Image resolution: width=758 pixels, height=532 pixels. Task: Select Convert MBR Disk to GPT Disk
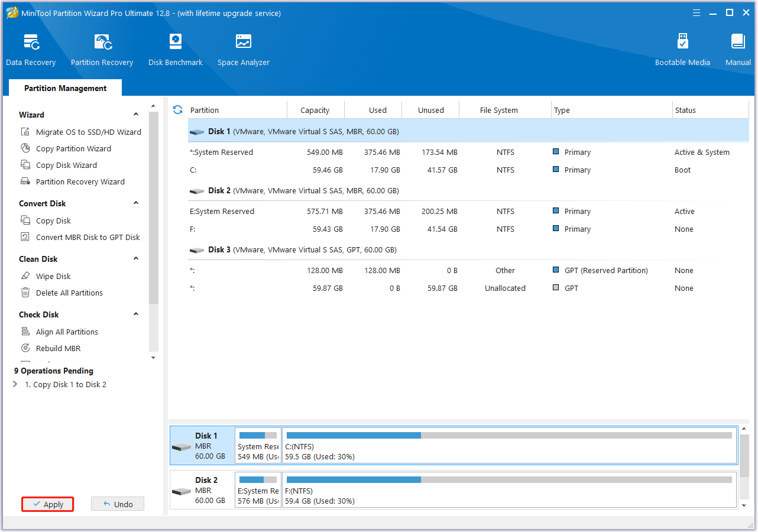click(x=88, y=238)
